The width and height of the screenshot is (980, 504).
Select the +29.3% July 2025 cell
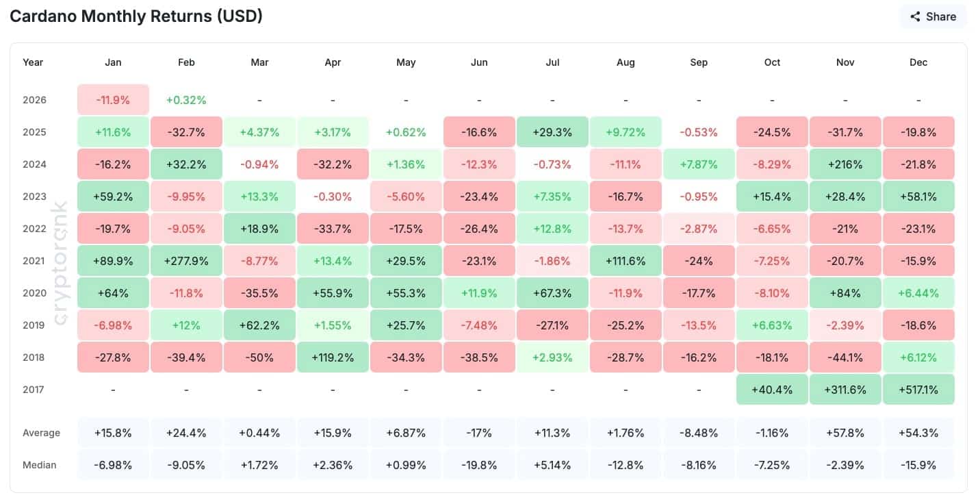tap(552, 131)
